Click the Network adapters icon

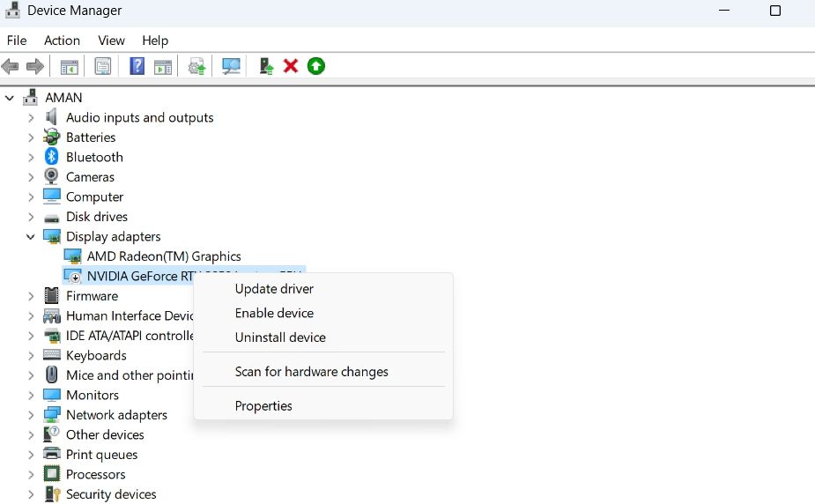(x=51, y=414)
